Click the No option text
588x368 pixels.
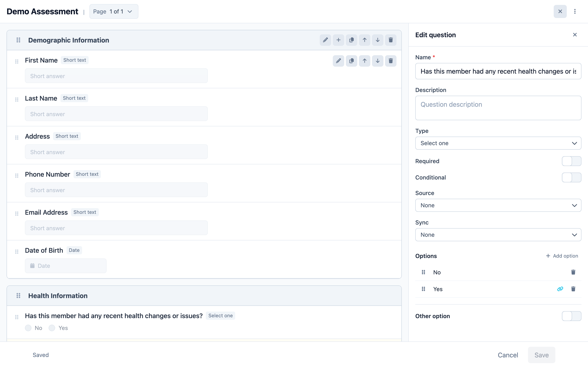tap(437, 272)
